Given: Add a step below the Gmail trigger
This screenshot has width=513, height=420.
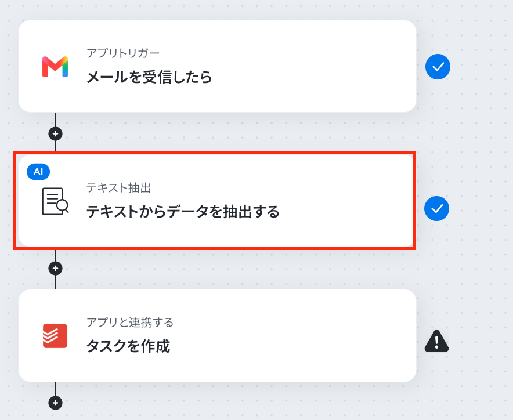Looking at the screenshot, I should tap(55, 134).
